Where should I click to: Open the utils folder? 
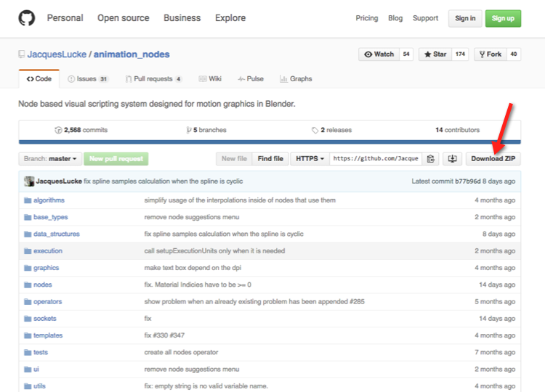pos(39,386)
